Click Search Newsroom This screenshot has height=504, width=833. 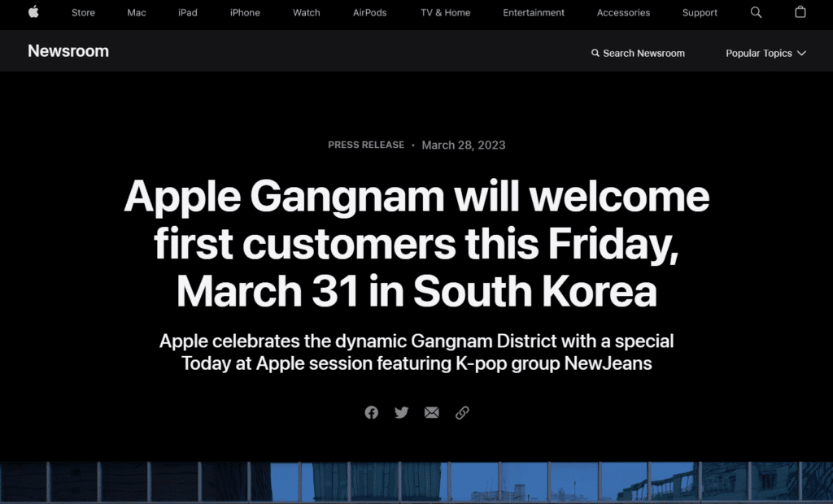click(638, 53)
